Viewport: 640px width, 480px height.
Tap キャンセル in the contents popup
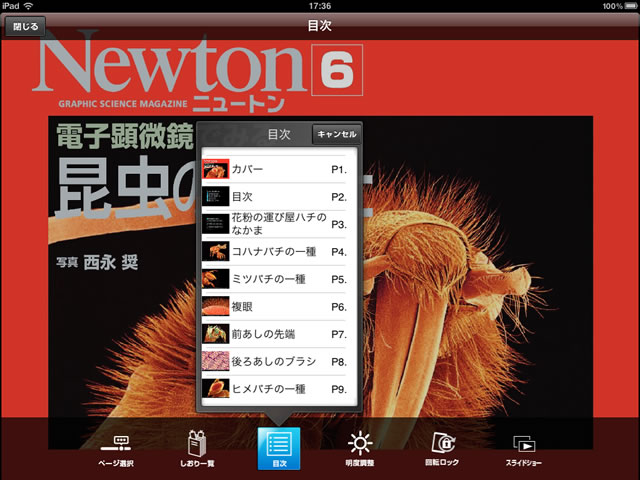coord(337,134)
